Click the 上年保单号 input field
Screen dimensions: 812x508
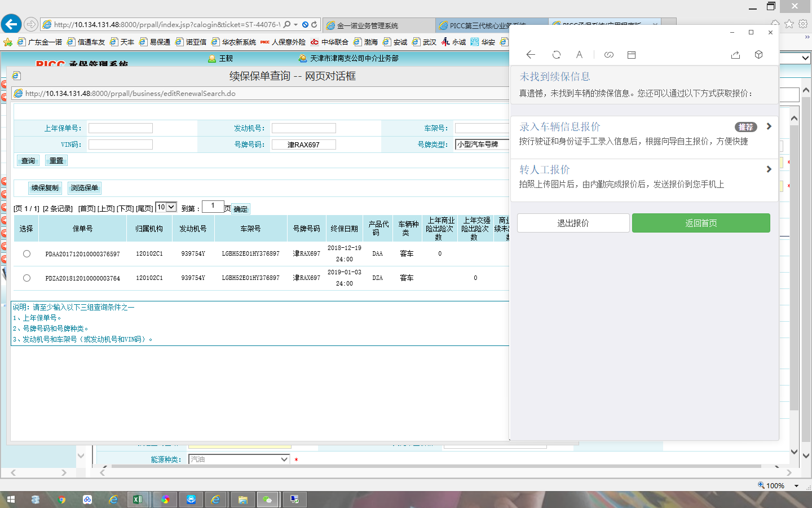(121, 129)
